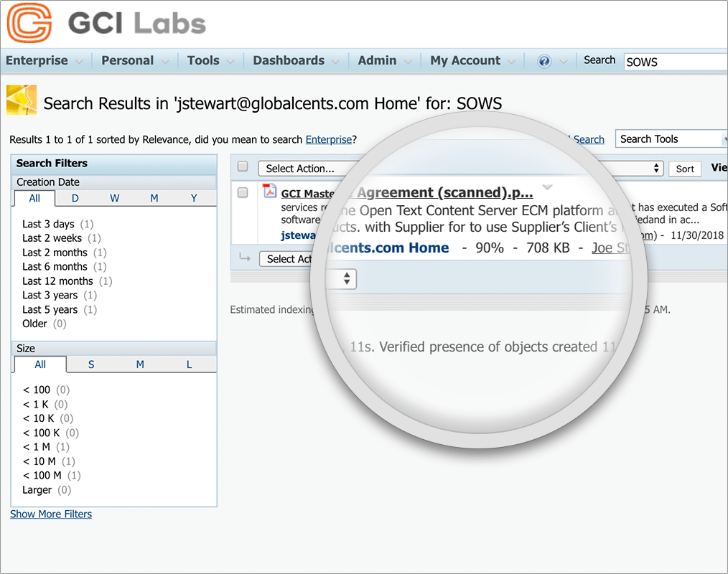Expand the function menu arrow beside the agreement title
The image size is (728, 574).
click(x=547, y=187)
